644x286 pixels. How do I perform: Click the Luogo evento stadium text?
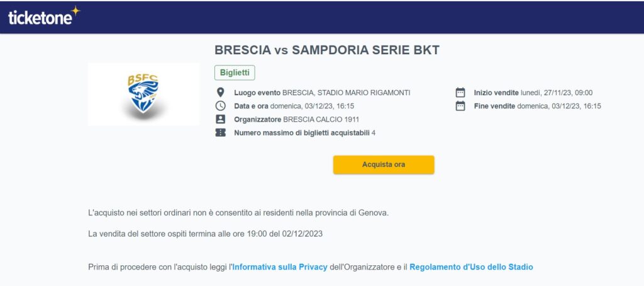tap(322, 93)
